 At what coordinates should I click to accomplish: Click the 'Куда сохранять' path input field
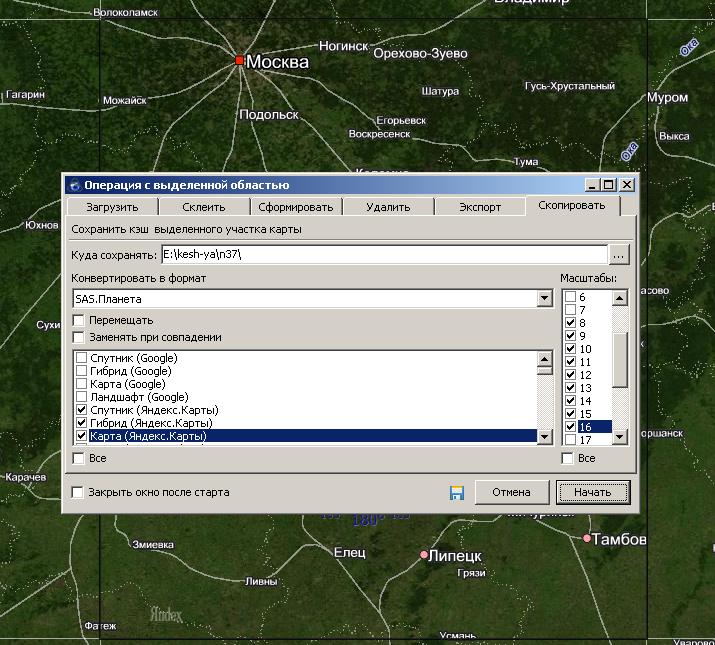383,255
